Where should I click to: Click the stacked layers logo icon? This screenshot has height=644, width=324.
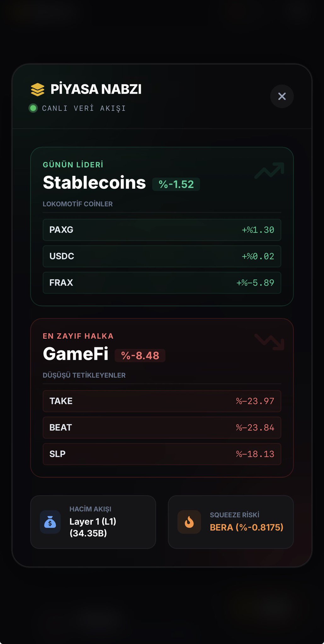[37, 89]
